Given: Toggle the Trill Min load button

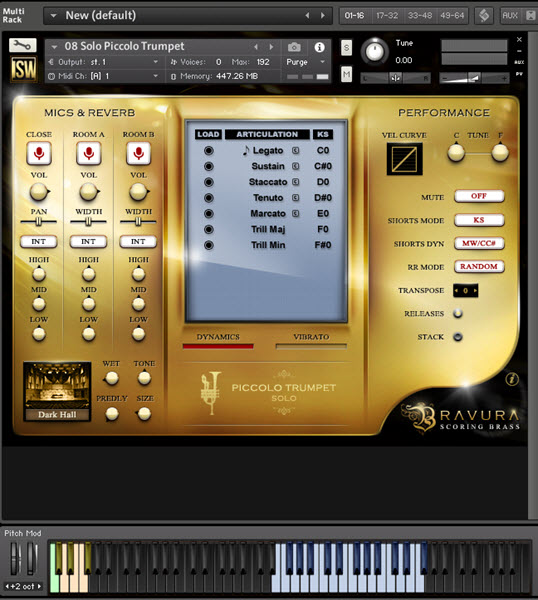Looking at the screenshot, I should (x=209, y=245).
